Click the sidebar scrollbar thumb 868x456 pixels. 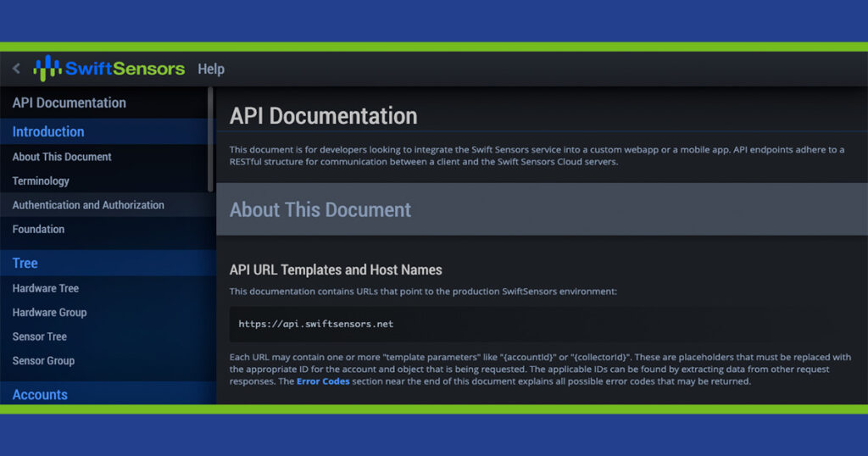point(210,140)
